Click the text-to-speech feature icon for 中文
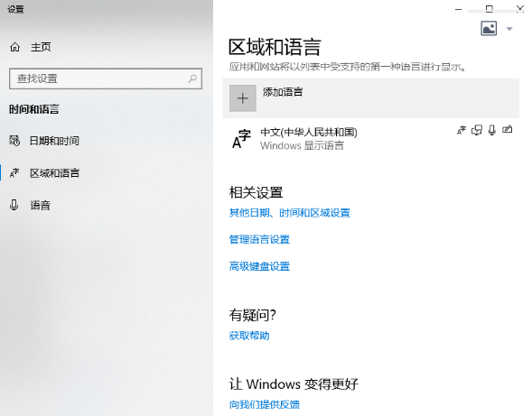This screenshot has height=416, width=532. click(477, 130)
